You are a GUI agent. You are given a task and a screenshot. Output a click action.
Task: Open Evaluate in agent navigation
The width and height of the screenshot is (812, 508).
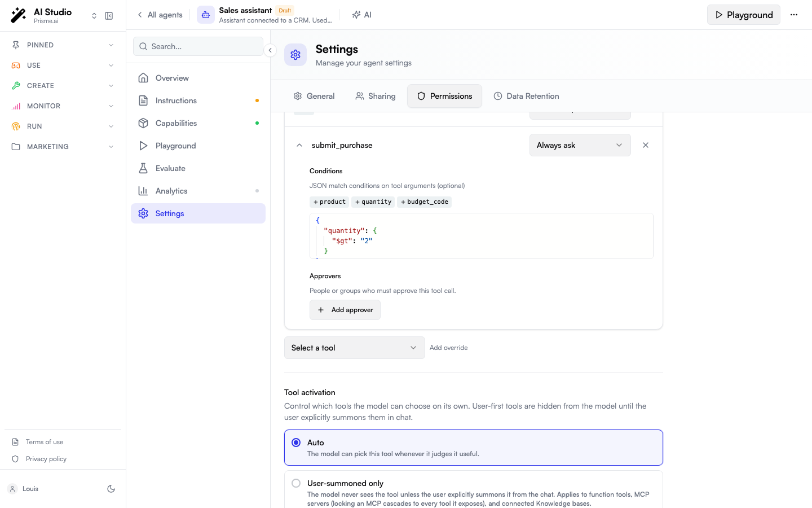click(198, 168)
